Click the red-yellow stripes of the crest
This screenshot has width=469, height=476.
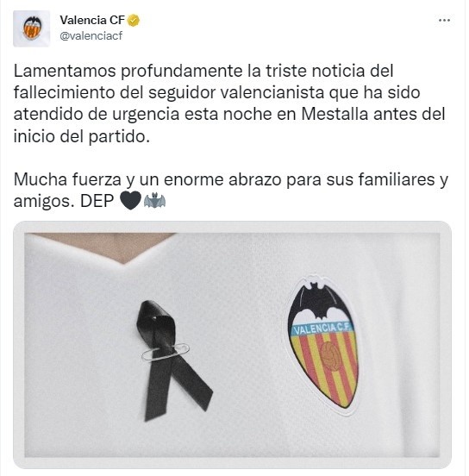click(x=327, y=369)
